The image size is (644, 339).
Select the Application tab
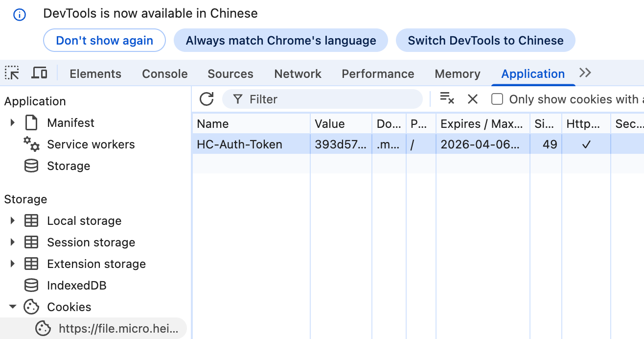point(533,74)
